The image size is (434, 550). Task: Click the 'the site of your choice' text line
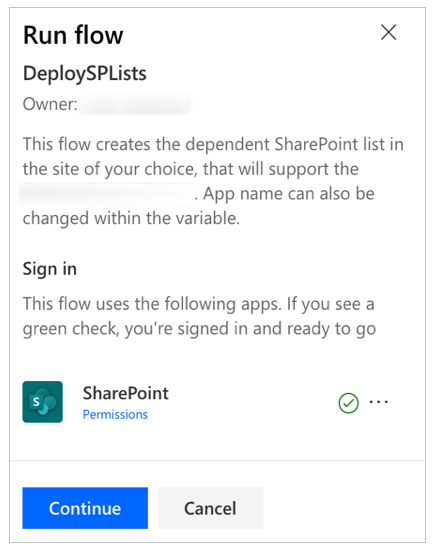coord(191,169)
